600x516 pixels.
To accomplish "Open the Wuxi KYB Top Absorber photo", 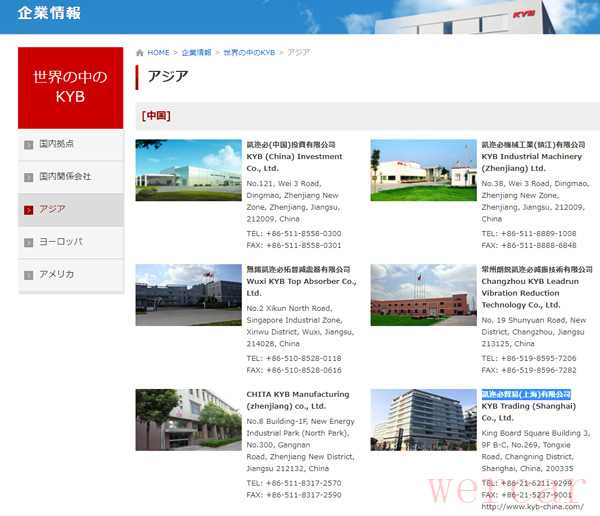I will pyautogui.click(x=189, y=295).
